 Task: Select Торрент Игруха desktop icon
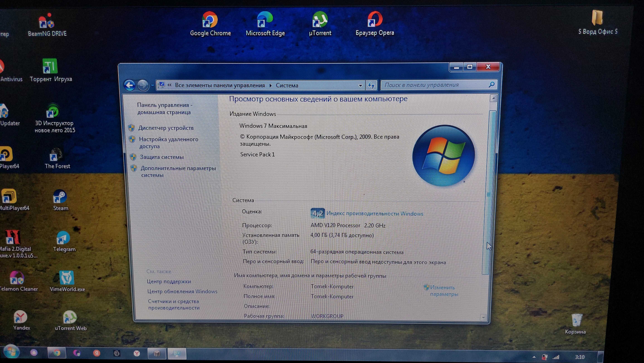tap(51, 70)
